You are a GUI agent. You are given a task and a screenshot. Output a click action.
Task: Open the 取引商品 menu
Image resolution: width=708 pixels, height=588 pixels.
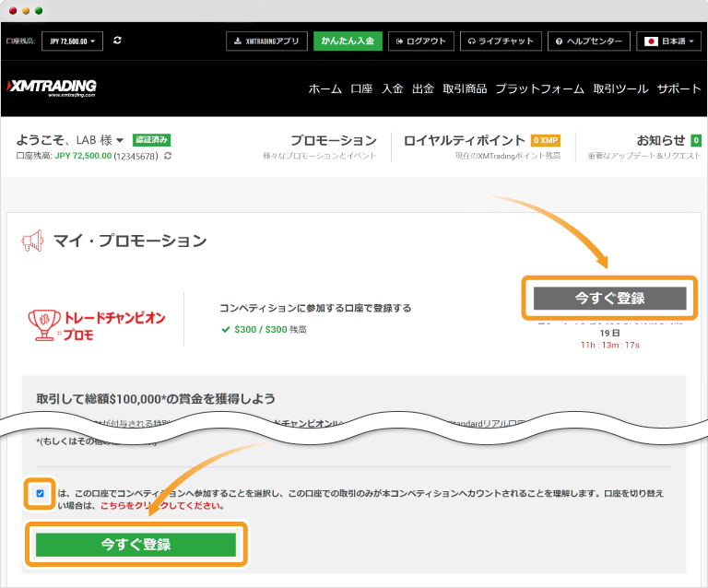click(465, 88)
